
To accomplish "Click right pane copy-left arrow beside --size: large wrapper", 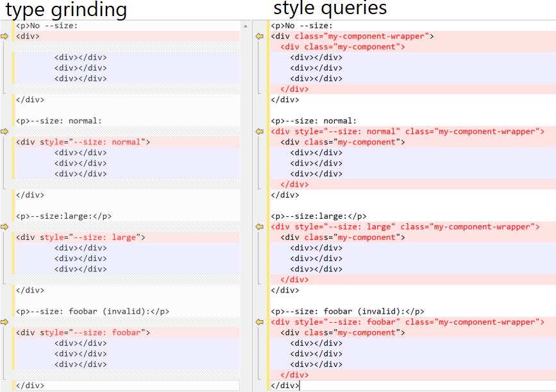I will pyautogui.click(x=260, y=226).
